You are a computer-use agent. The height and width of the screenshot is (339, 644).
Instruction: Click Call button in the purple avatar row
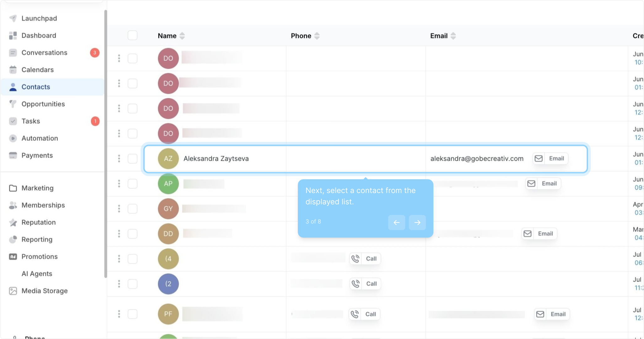click(365, 284)
